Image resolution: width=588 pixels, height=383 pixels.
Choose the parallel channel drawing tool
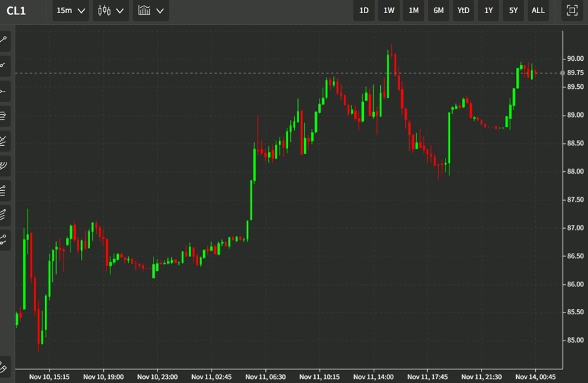4,214
